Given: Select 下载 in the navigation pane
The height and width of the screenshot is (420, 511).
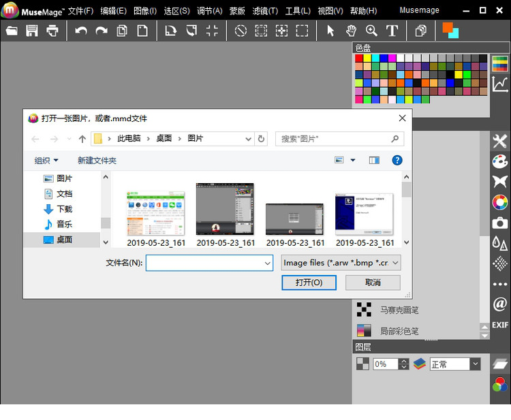Looking at the screenshot, I should click(65, 209).
